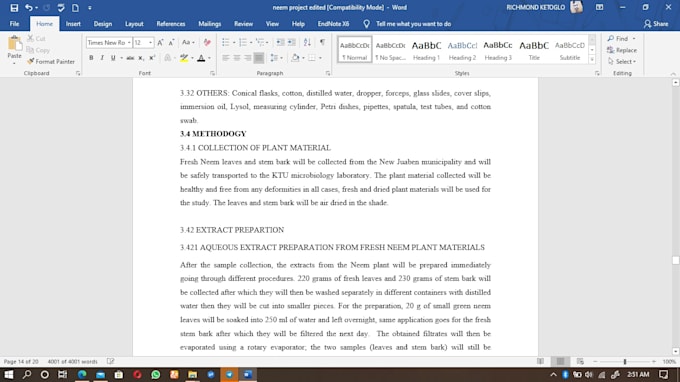Justify paragraph text
This screenshot has width=680, height=382.
259,58
